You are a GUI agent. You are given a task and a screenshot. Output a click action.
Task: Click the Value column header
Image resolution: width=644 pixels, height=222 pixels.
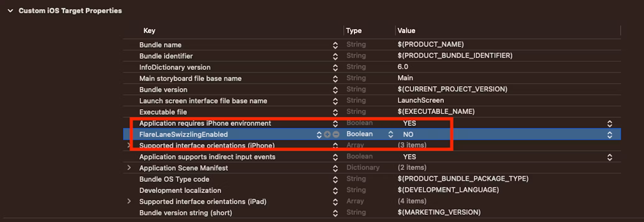click(406, 31)
